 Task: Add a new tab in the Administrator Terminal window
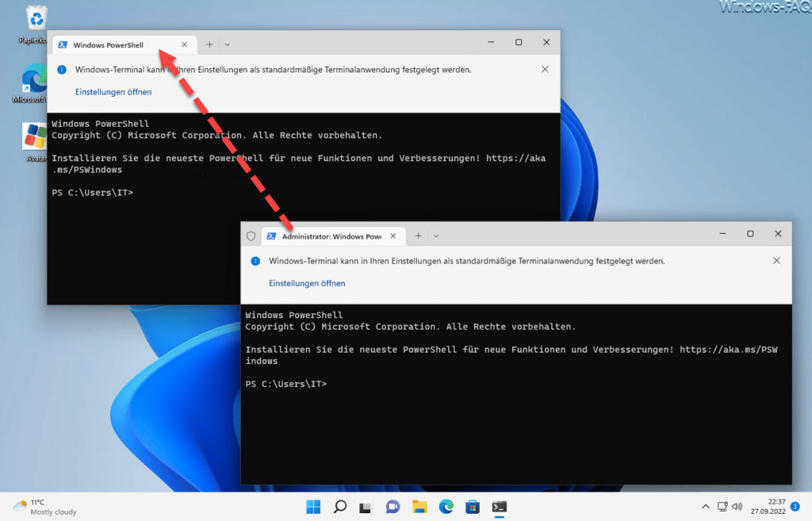pyautogui.click(x=418, y=236)
